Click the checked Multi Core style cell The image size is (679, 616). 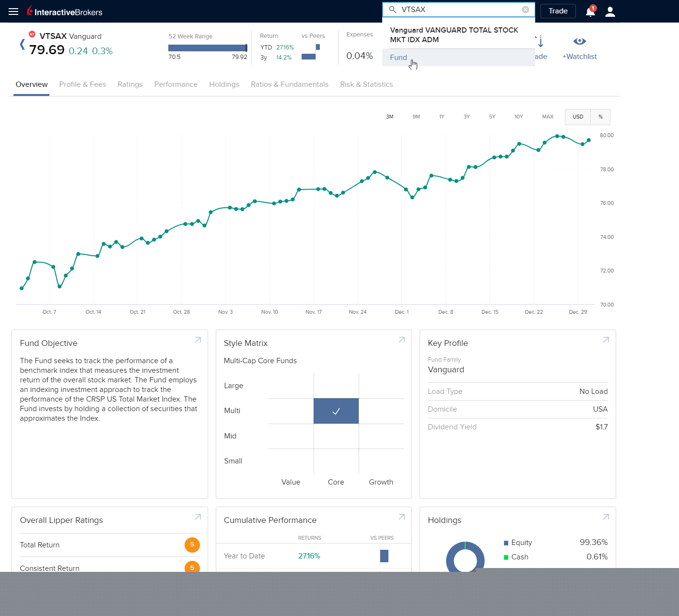pos(336,411)
